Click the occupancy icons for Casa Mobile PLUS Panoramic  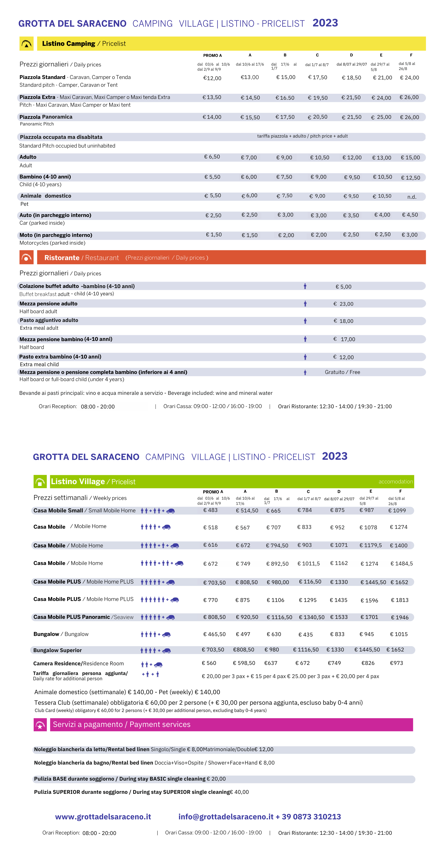[158, 617]
